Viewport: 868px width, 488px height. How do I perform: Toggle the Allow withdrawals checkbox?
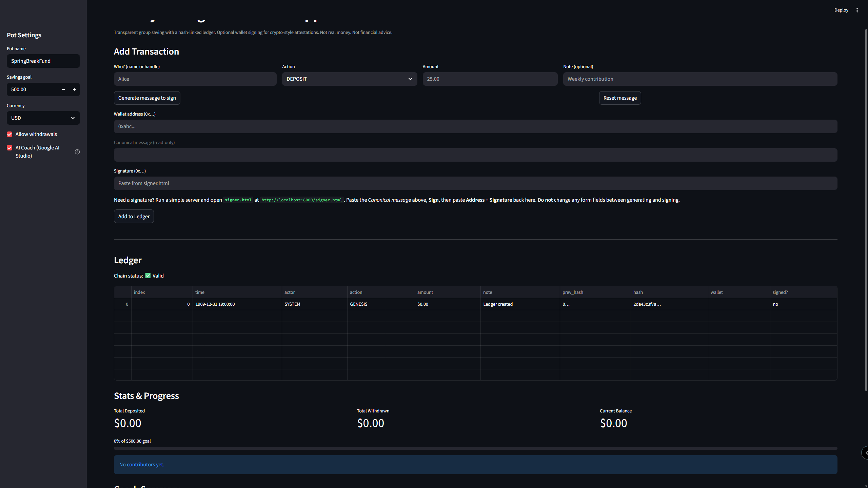(x=9, y=134)
